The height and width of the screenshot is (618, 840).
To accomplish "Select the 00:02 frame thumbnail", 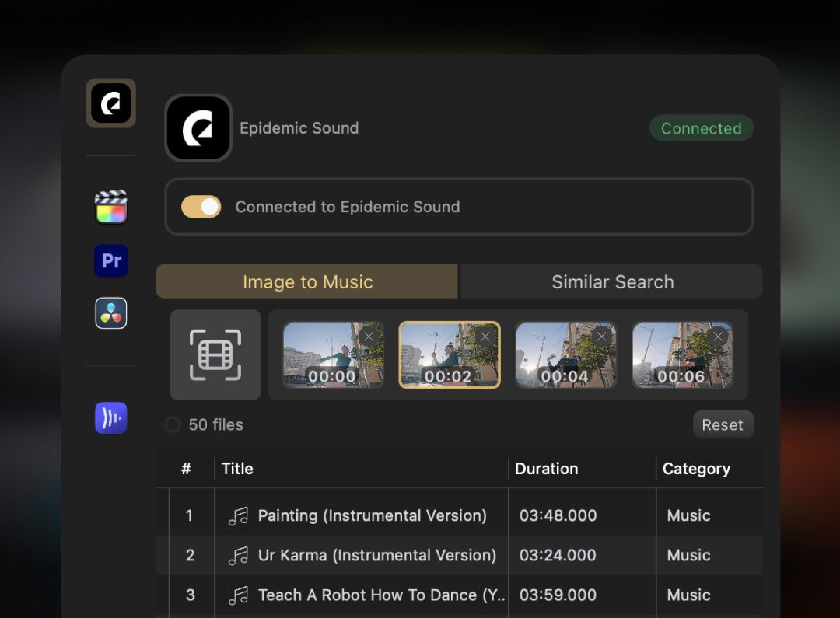I will pos(450,354).
